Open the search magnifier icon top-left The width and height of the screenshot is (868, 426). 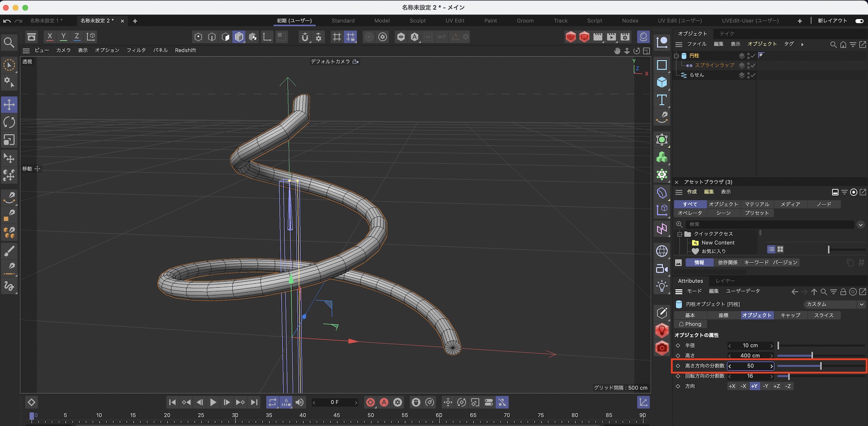[x=9, y=43]
